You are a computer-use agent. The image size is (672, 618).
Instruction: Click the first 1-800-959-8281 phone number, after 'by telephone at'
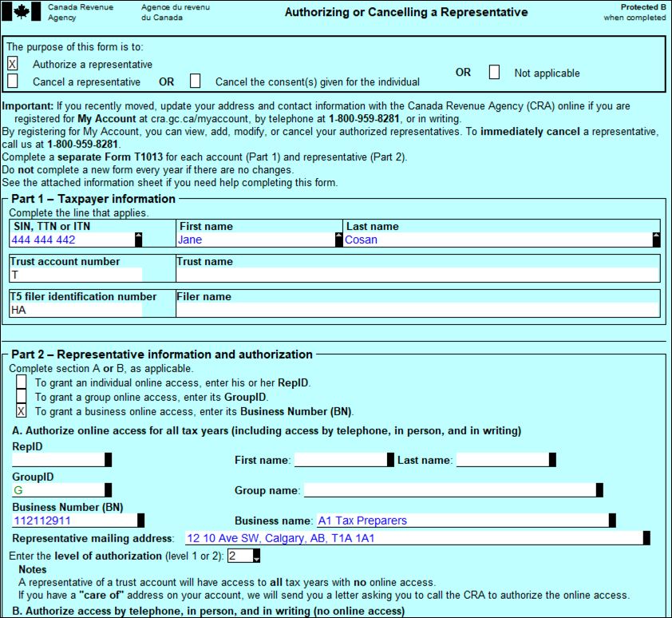coord(364,119)
